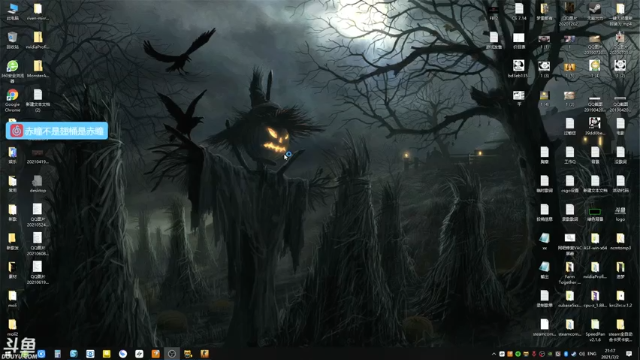Open the green smiley face image file

click(595, 69)
